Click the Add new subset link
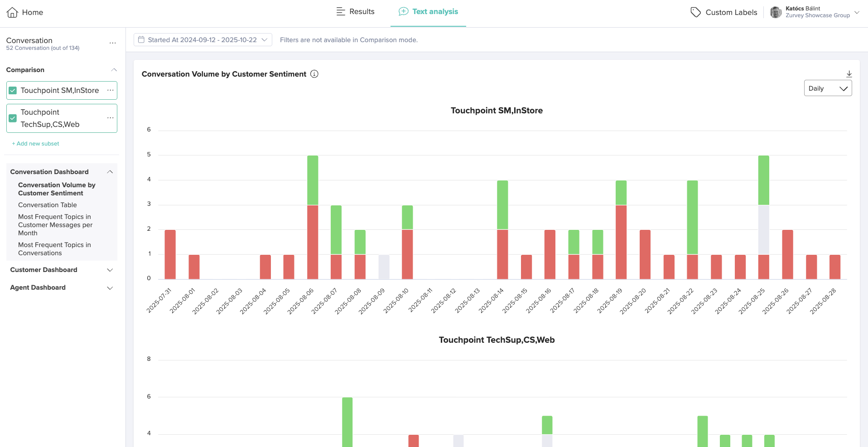The height and width of the screenshot is (447, 868). (x=36, y=144)
